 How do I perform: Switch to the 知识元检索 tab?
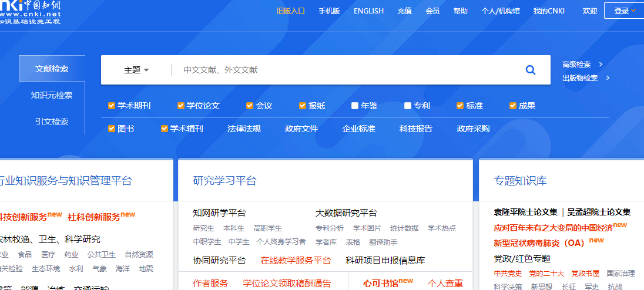52,95
